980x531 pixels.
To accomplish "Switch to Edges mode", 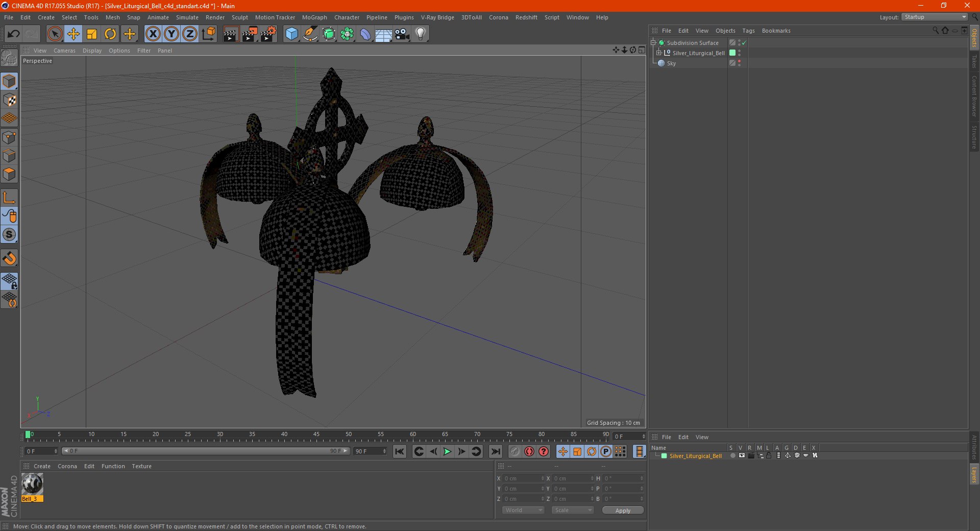I will coord(9,156).
